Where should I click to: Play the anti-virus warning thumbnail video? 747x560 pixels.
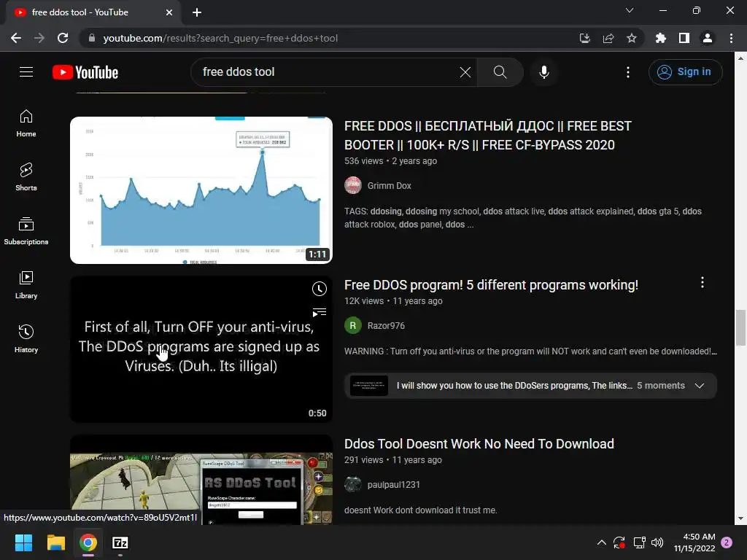[201, 349]
